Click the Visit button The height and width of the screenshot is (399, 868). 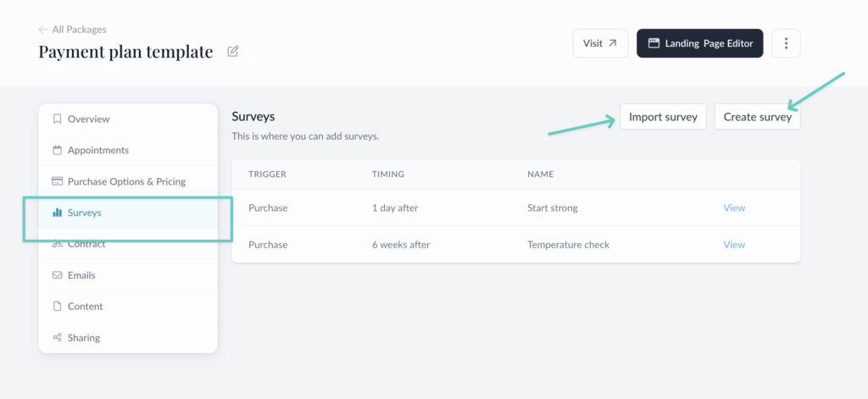tap(600, 43)
